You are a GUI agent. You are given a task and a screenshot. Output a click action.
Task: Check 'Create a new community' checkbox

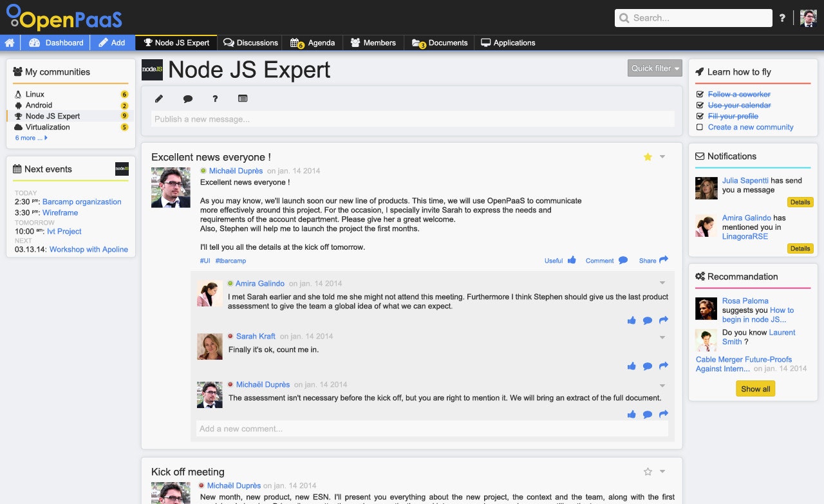(700, 127)
